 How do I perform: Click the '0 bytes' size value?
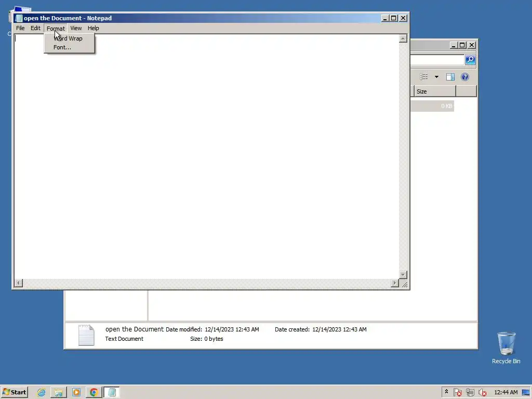click(214, 339)
